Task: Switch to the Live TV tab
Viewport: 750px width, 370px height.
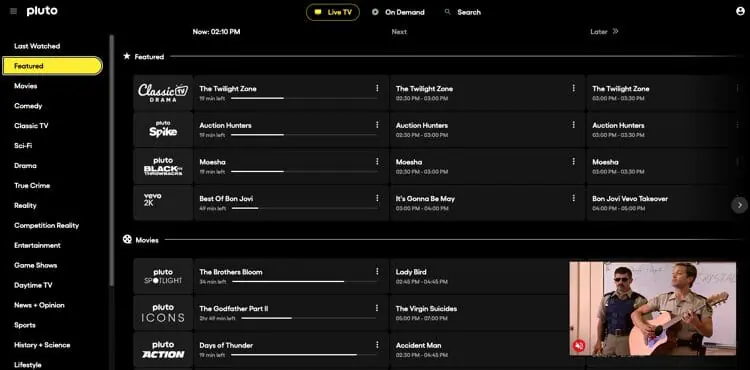Action: click(333, 12)
